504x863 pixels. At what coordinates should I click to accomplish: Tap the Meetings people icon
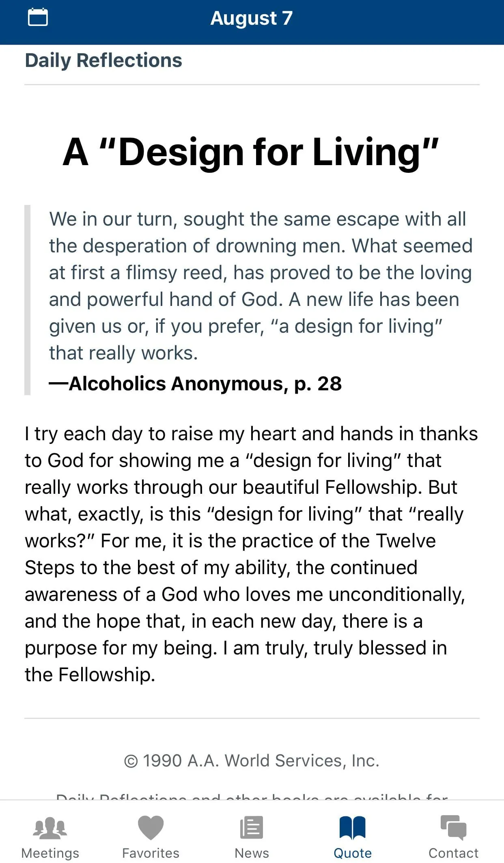tap(50, 828)
